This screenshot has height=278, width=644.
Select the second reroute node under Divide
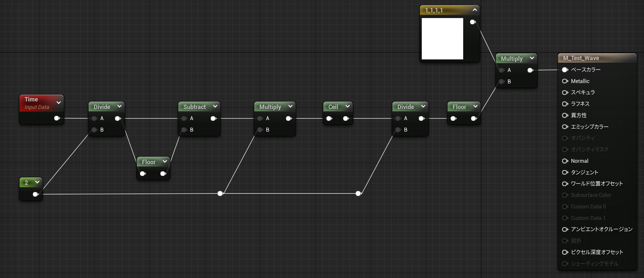click(x=358, y=194)
